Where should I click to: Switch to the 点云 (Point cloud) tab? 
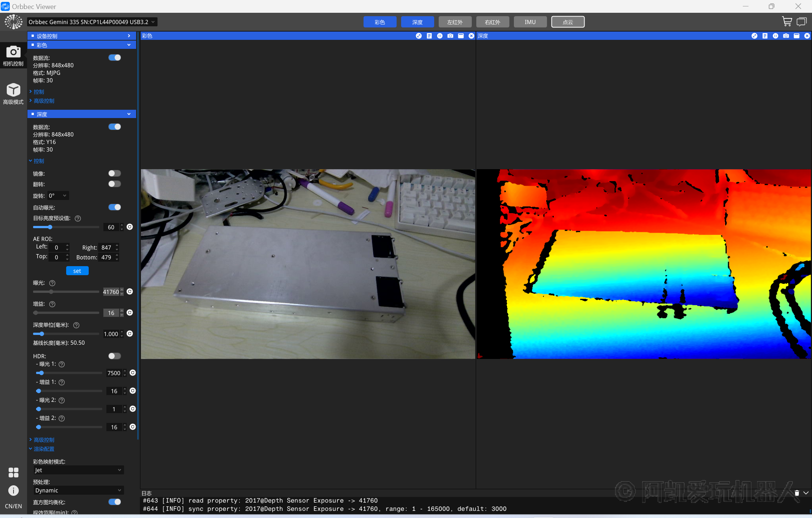(x=568, y=22)
